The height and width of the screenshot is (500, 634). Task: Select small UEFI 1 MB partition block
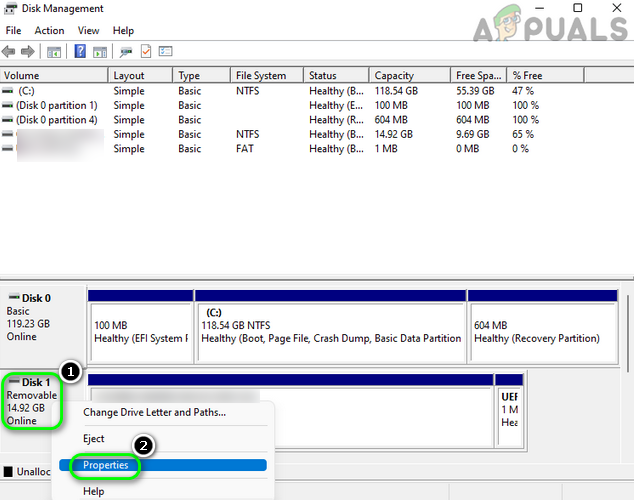(509, 410)
